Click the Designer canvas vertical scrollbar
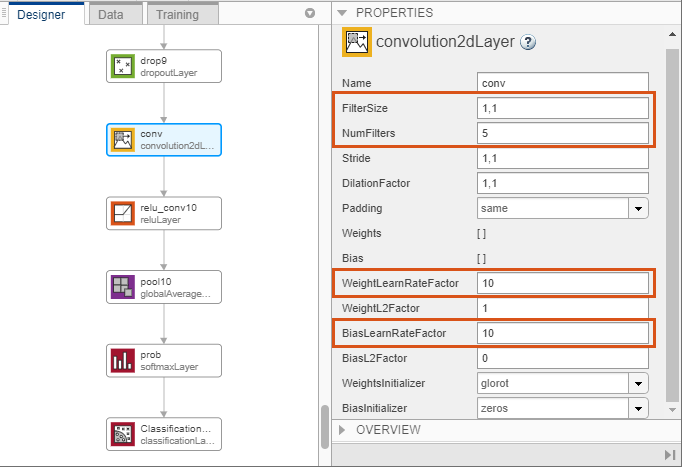682x467 pixels. [325, 427]
